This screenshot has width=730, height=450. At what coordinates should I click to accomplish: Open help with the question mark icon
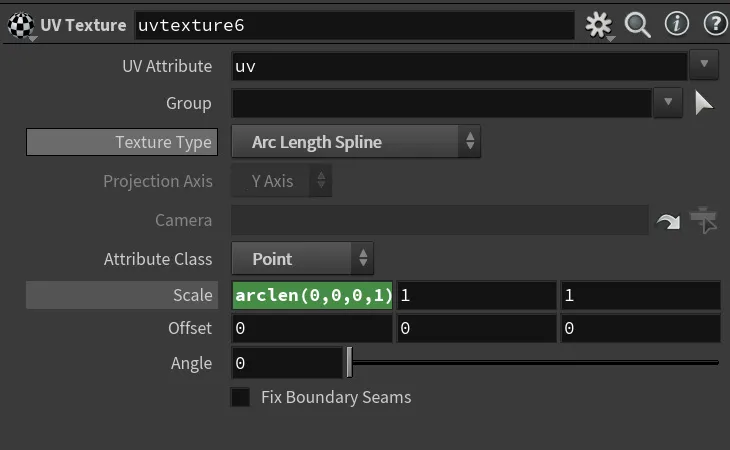[x=715, y=24]
